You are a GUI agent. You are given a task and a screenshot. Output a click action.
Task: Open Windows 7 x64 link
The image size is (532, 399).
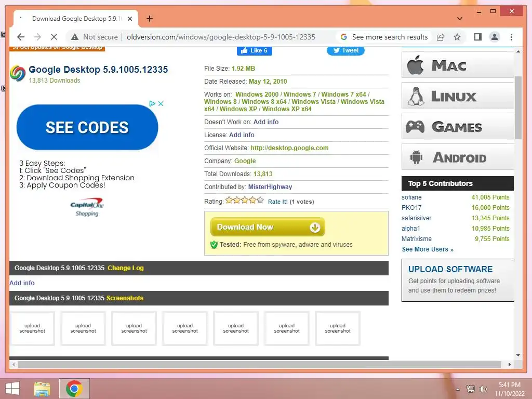click(x=344, y=95)
